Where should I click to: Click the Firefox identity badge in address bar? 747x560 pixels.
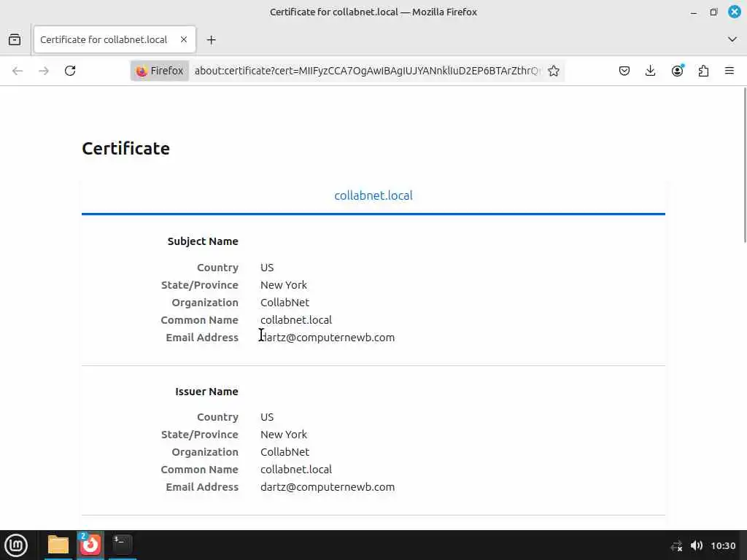pos(160,71)
